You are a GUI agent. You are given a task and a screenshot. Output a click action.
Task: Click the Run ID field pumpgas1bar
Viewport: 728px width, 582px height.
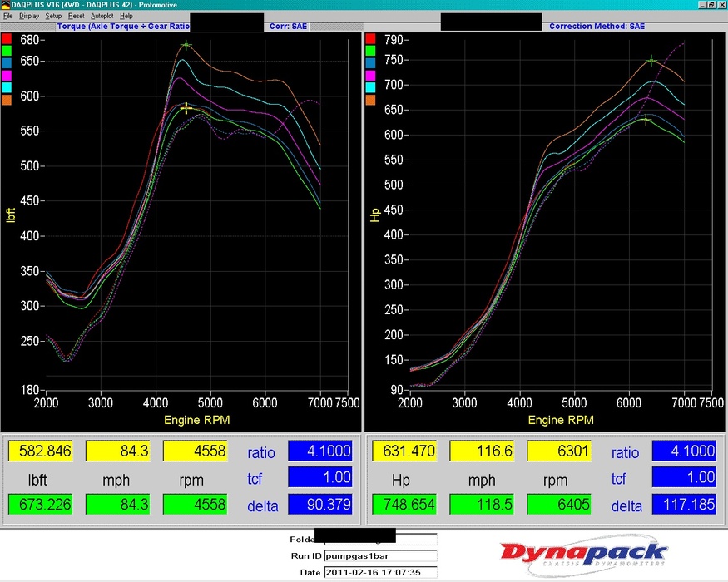tap(380, 556)
